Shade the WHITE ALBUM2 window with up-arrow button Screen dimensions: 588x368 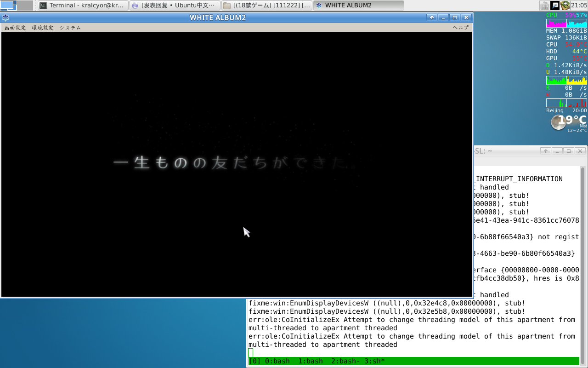pyautogui.click(x=431, y=17)
